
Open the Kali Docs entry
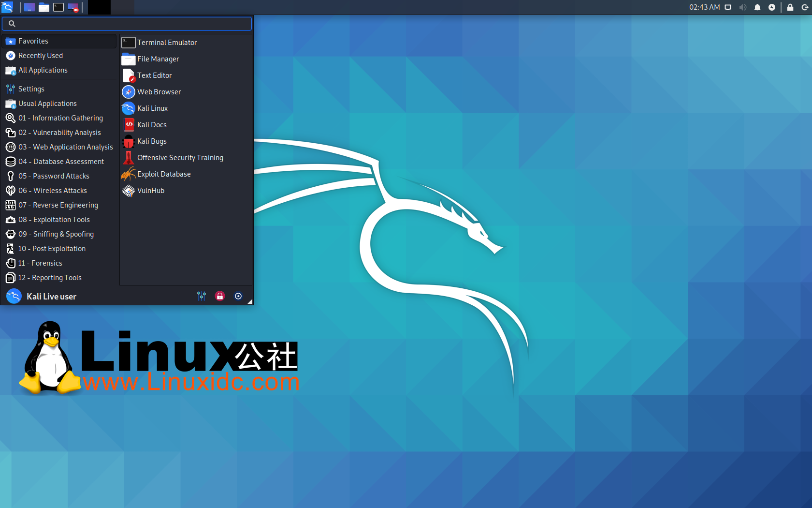[x=186, y=125]
